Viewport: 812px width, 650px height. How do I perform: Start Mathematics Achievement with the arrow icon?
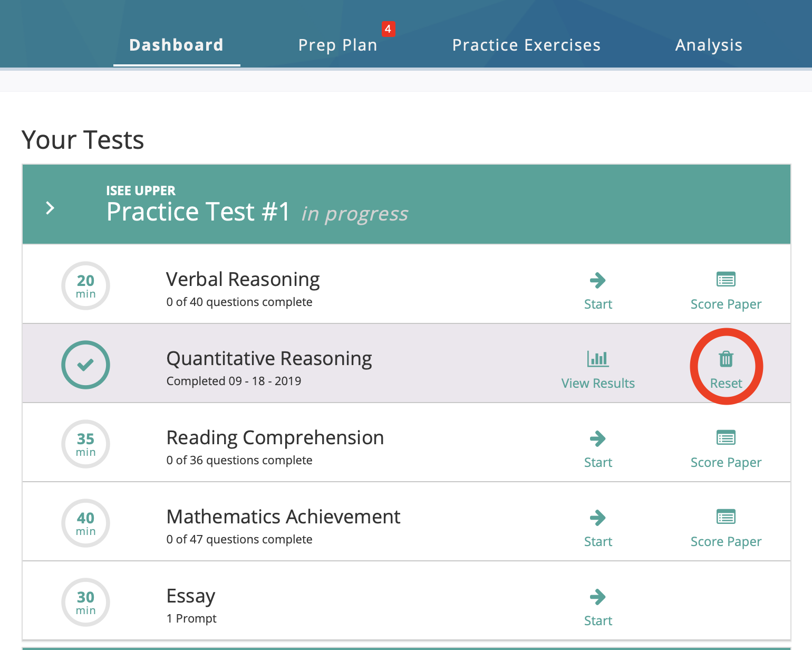pyautogui.click(x=597, y=518)
